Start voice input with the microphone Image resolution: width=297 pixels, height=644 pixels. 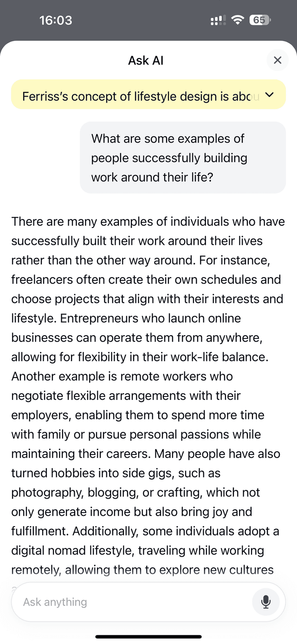tap(266, 602)
